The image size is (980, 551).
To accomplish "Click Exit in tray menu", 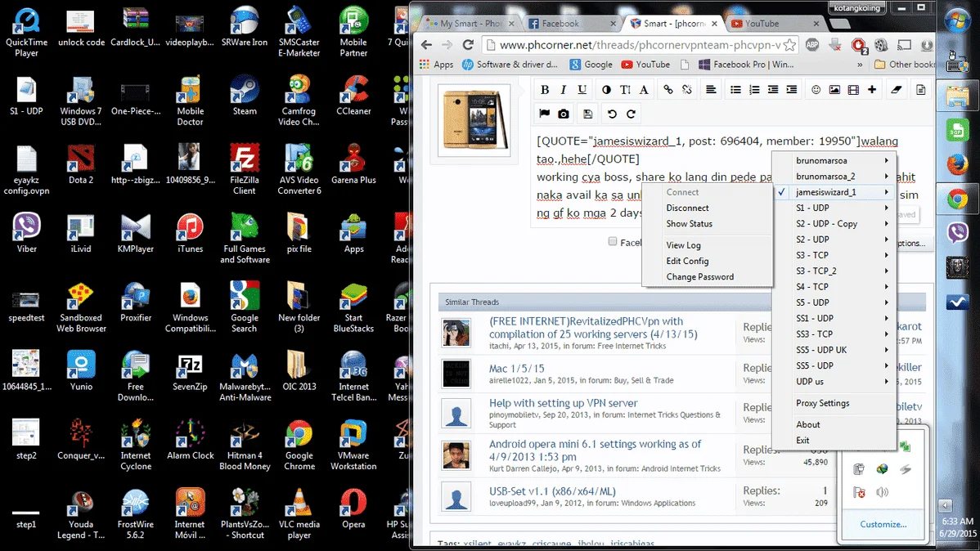I will (834, 441).
